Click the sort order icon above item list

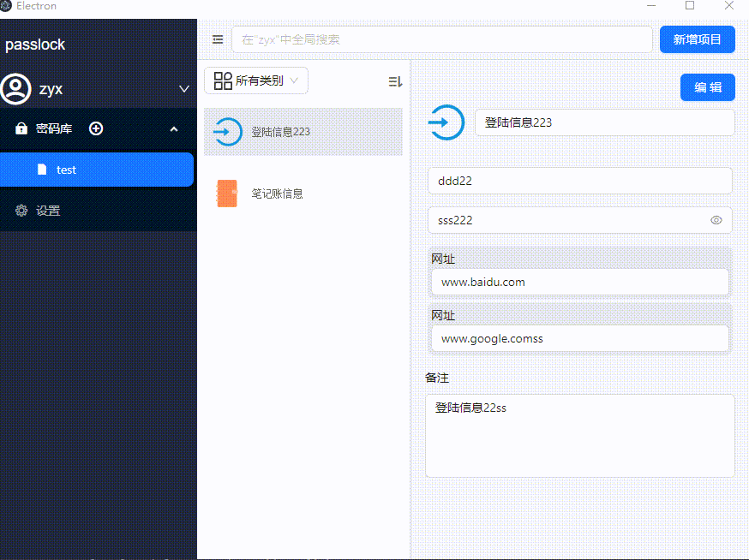pos(395,81)
